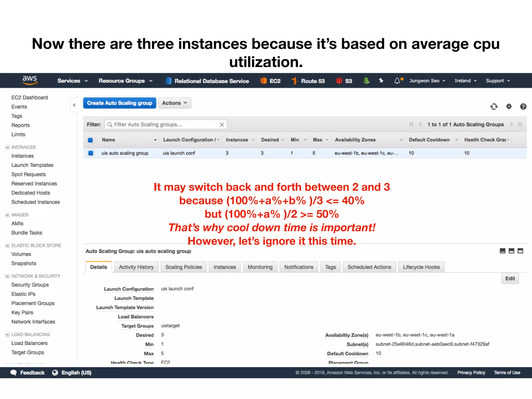Open the Services dropdown menu
Viewport: 532px width, 399px height.
tap(72, 81)
